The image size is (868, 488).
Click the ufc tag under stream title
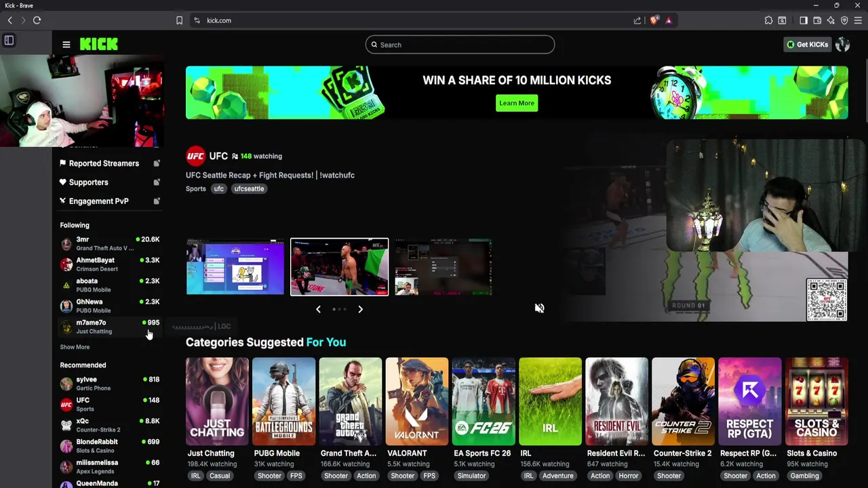click(x=218, y=188)
